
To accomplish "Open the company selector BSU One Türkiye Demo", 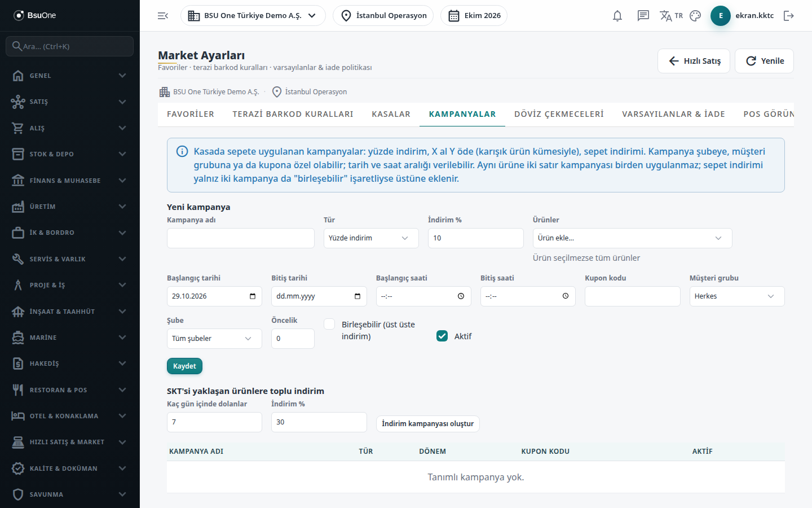I will coord(253,16).
